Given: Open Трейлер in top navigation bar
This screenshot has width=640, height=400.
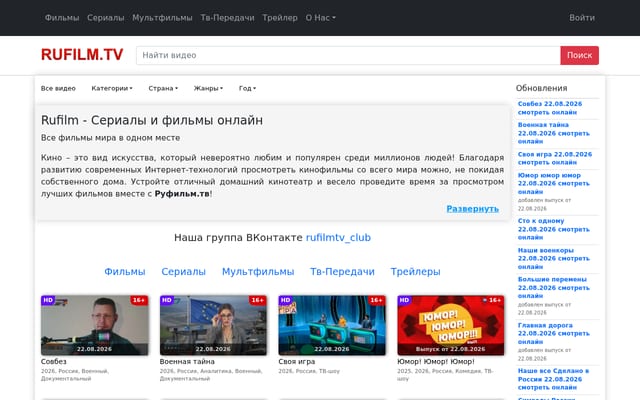Looking at the screenshot, I should tap(280, 18).
